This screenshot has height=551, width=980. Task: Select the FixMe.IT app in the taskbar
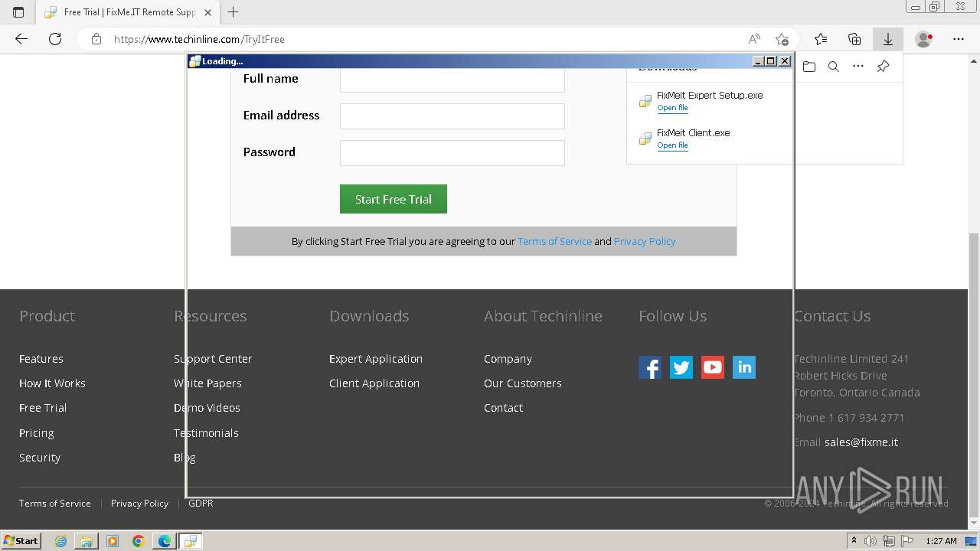click(x=190, y=541)
